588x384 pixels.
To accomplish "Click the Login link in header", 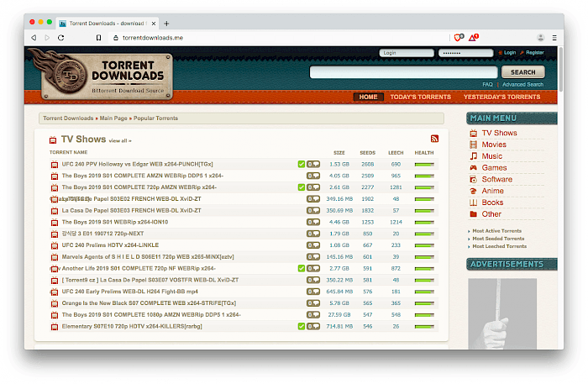I will [x=510, y=52].
